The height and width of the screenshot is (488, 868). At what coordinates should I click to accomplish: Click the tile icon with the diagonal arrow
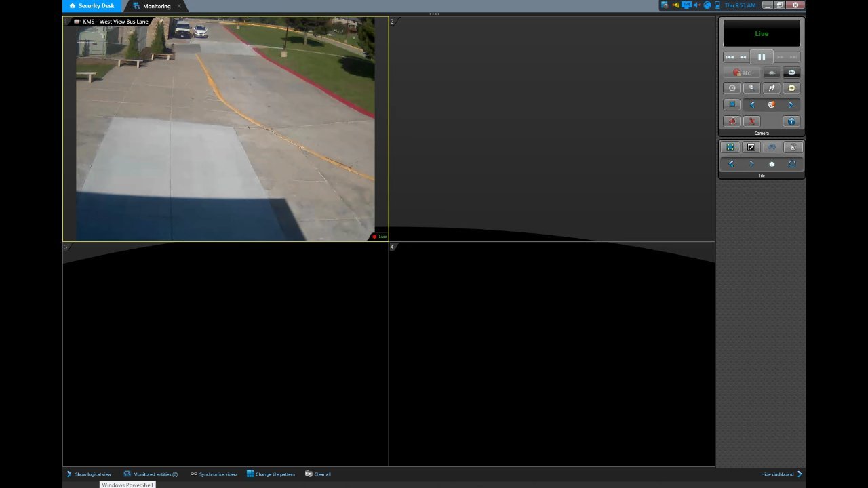coord(751,147)
